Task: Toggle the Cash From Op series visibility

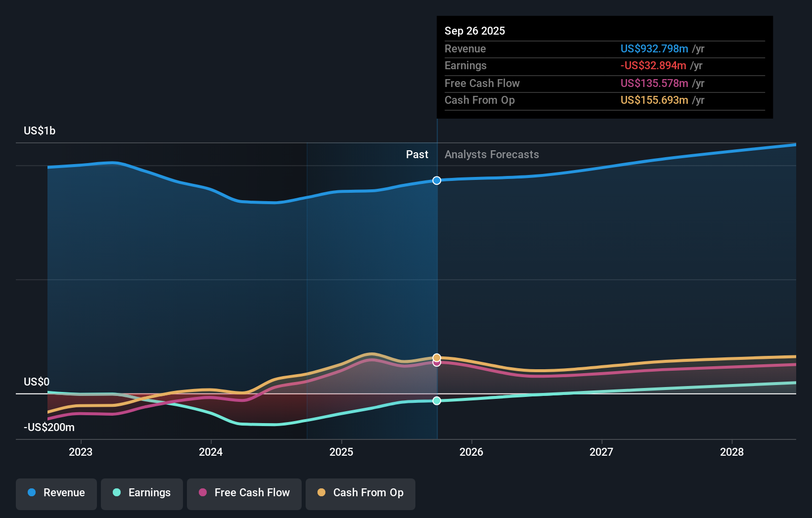Action: click(x=360, y=494)
